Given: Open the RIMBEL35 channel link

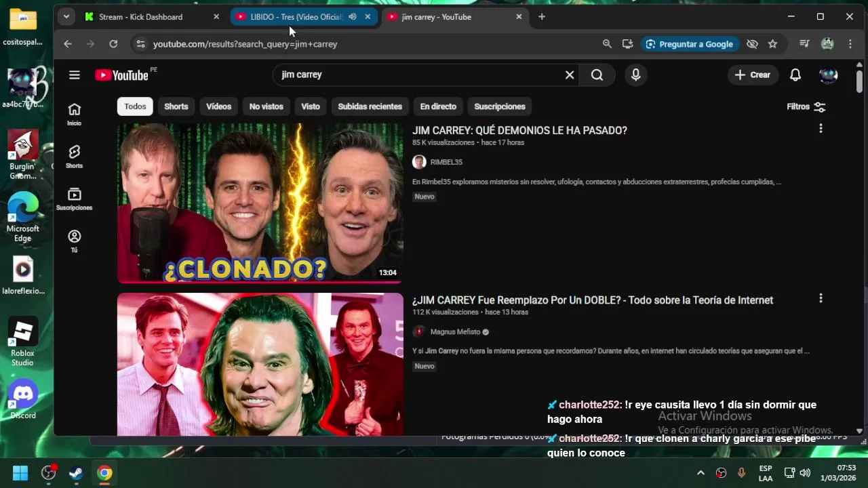Looking at the screenshot, I should coord(446,162).
